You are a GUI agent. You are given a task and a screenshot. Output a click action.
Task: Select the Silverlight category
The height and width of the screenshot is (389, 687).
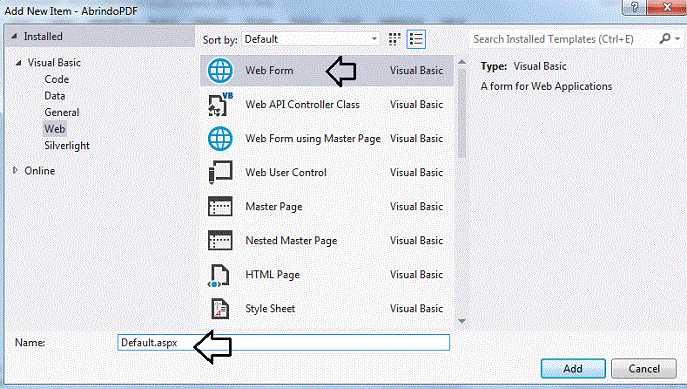67,145
